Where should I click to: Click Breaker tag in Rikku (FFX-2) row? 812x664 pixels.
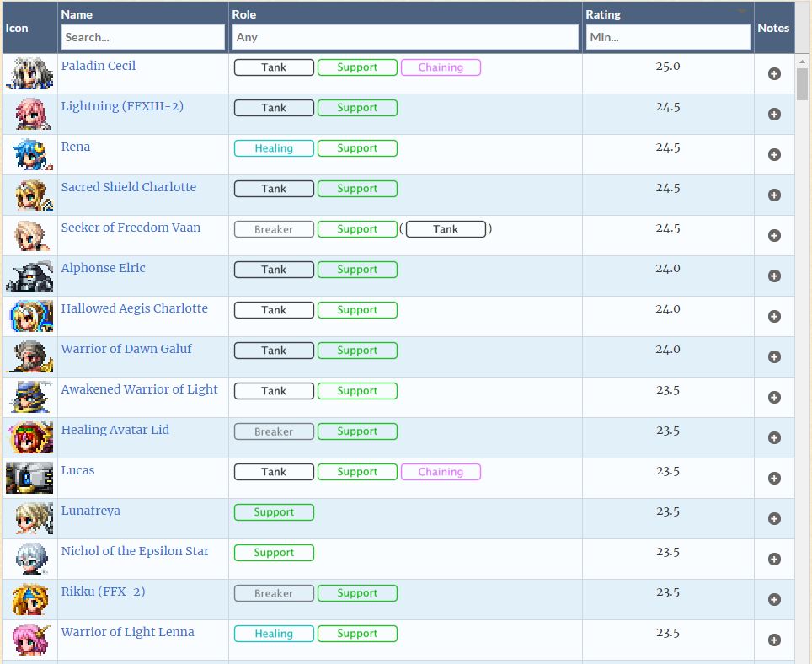[274, 593]
